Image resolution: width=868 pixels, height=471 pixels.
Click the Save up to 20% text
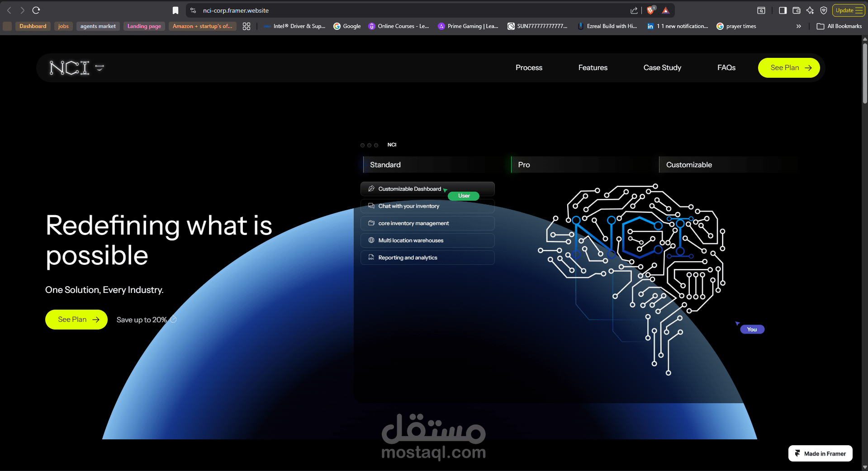point(142,320)
